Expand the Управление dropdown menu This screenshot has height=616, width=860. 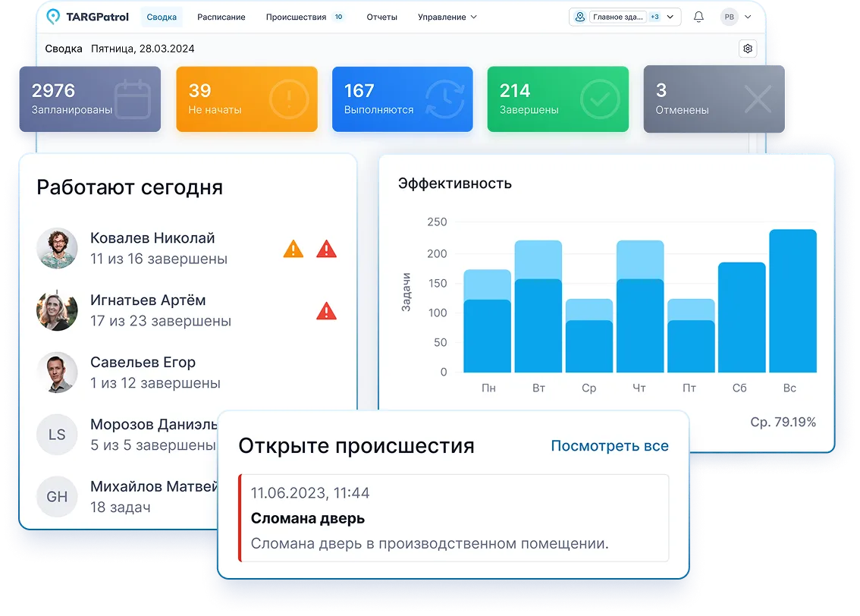coord(447,17)
